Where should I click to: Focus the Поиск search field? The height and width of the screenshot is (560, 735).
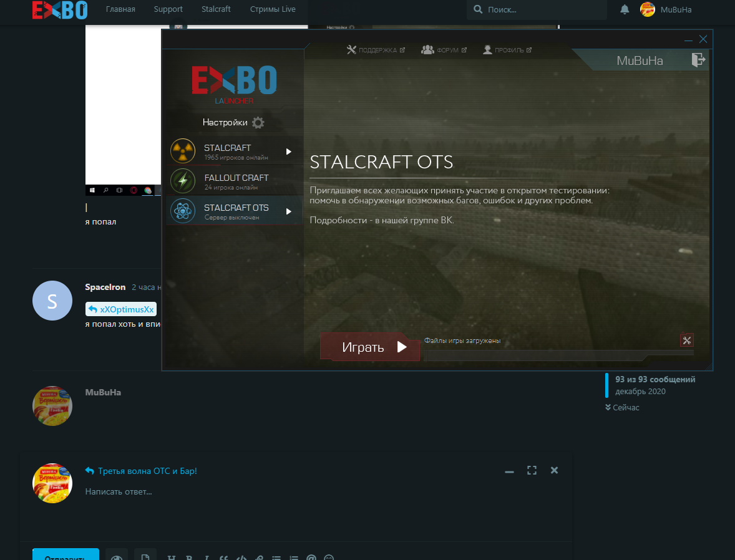(x=537, y=9)
